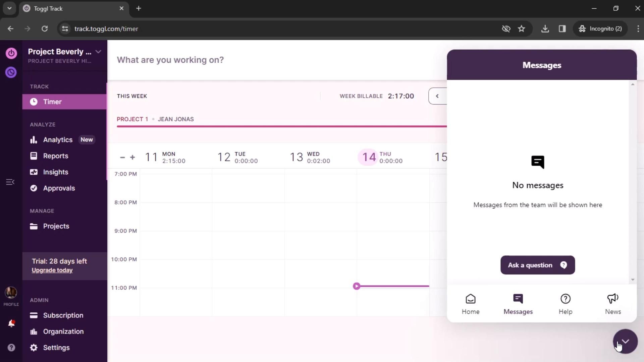Click the current time marker on Thursday
This screenshot has height=362, width=644.
(x=357, y=286)
